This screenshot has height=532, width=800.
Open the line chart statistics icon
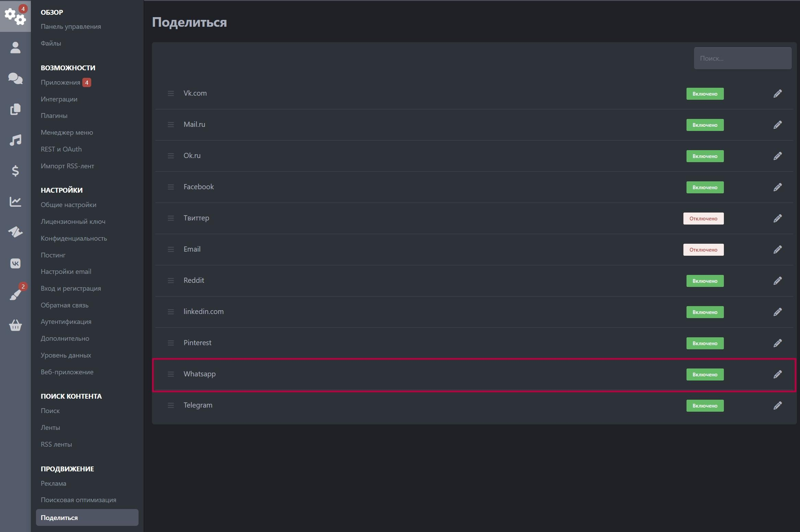[x=15, y=202]
